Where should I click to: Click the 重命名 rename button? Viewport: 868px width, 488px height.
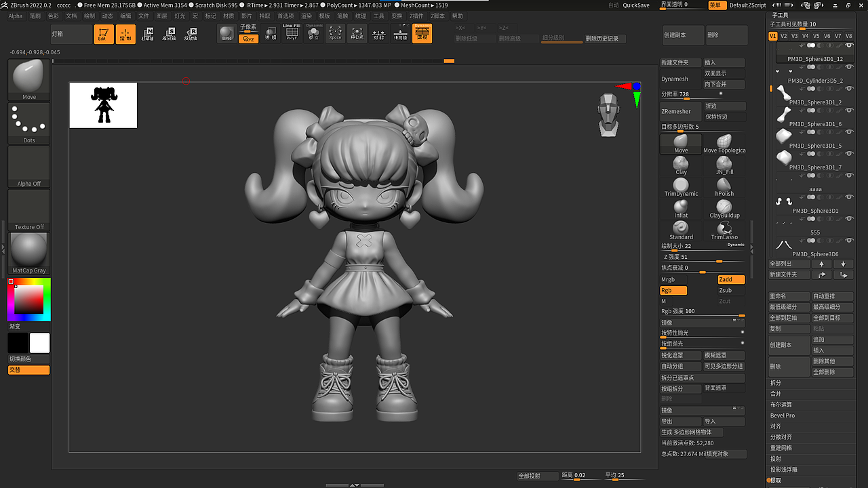tap(789, 296)
